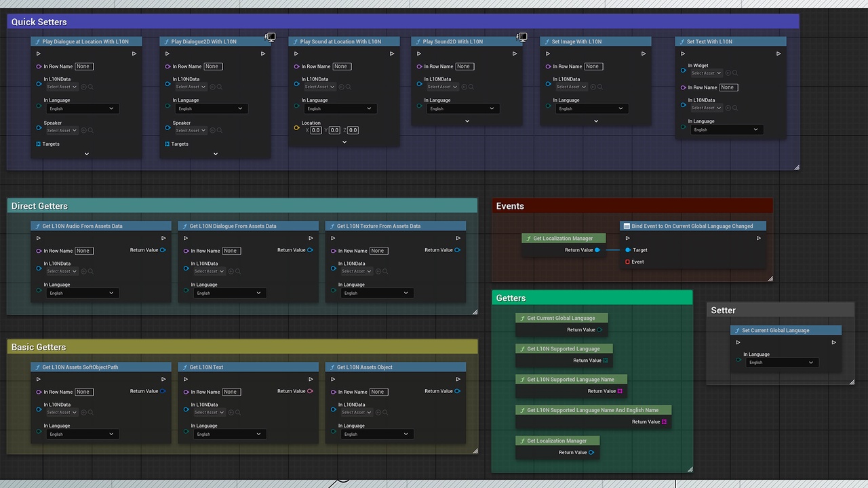Click output exec pin of Get L10N Assets Object
This screenshot has width=868, height=488.
(458, 379)
